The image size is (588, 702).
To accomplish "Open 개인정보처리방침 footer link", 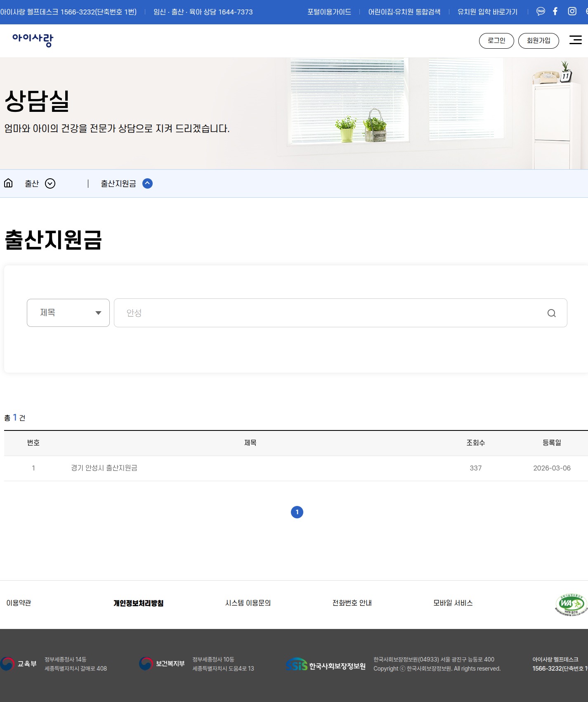I will pyautogui.click(x=139, y=603).
